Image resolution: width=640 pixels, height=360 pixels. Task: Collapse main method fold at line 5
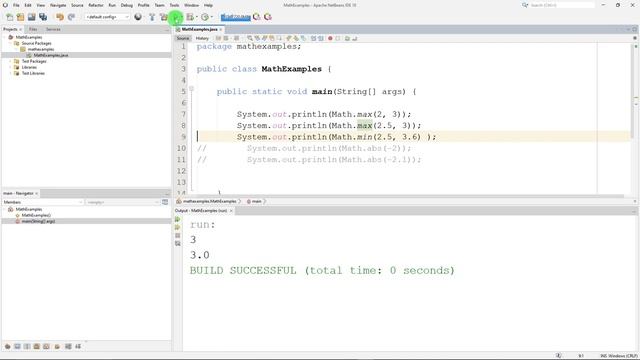tap(191, 88)
